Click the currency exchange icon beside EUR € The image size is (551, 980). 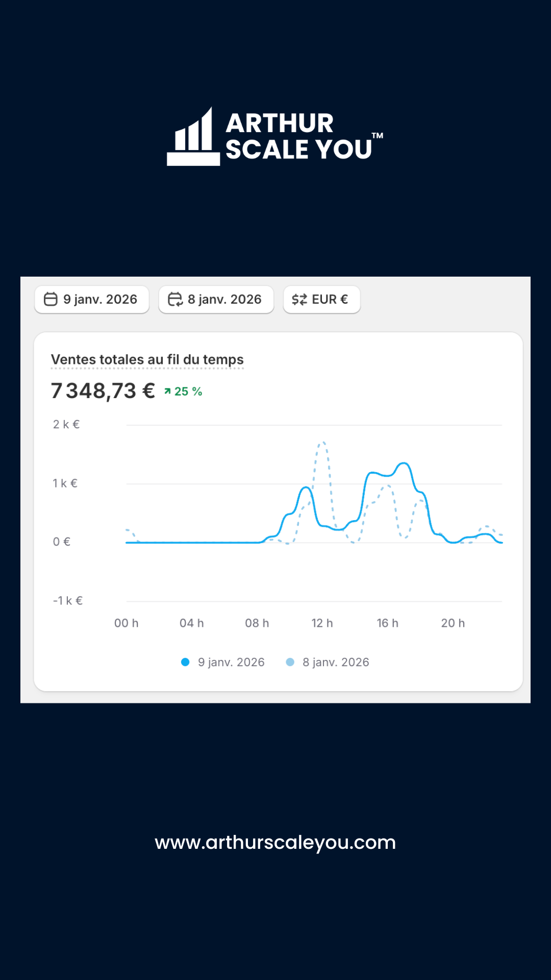pyautogui.click(x=299, y=300)
